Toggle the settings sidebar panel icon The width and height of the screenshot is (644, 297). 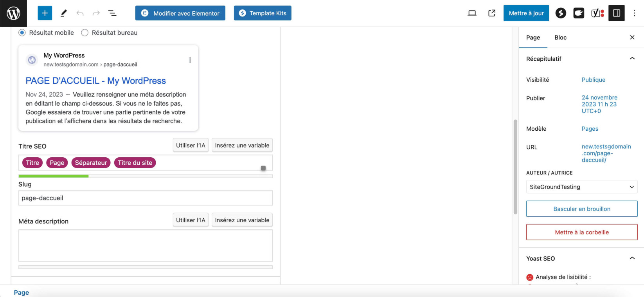click(616, 13)
